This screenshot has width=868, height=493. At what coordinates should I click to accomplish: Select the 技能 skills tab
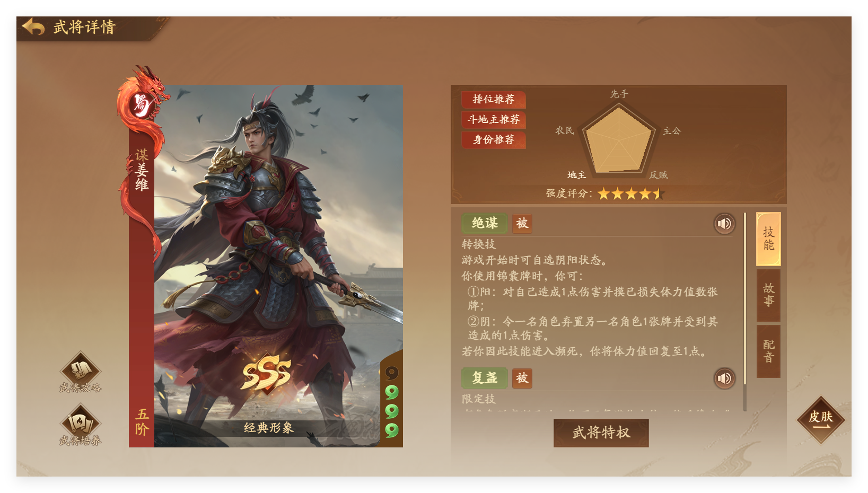click(768, 239)
